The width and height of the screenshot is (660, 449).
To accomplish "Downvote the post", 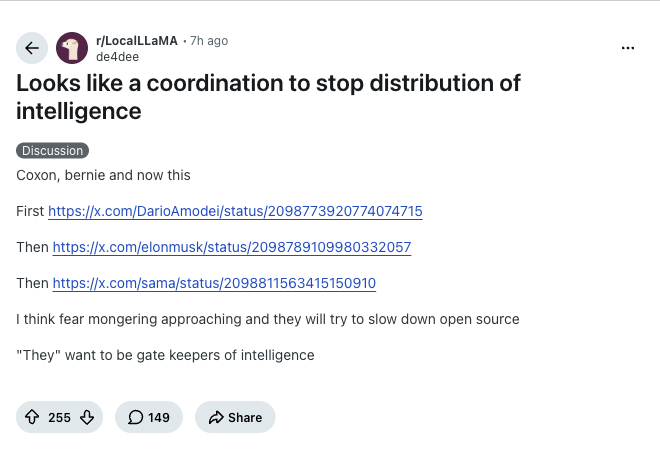I will (87, 417).
